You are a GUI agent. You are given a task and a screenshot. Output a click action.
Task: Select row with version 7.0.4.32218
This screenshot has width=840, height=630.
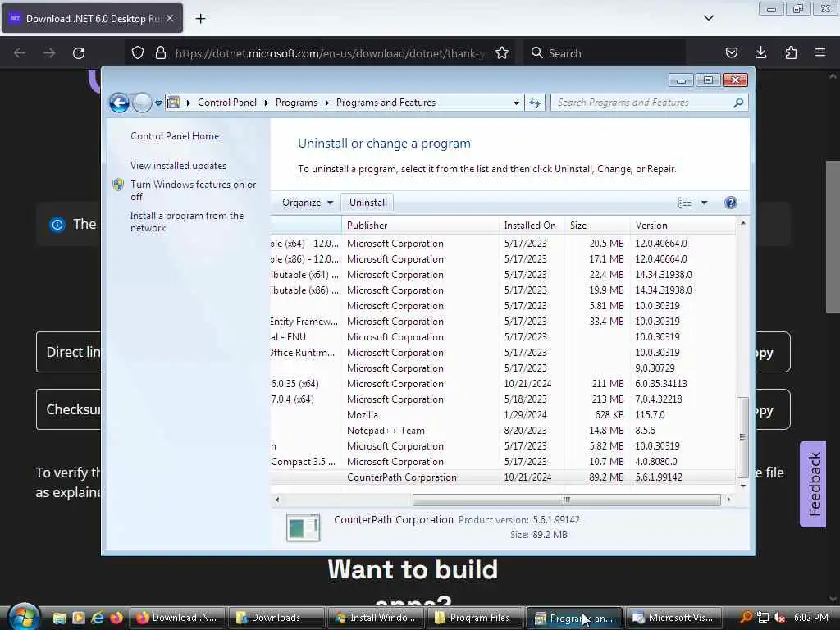point(503,399)
